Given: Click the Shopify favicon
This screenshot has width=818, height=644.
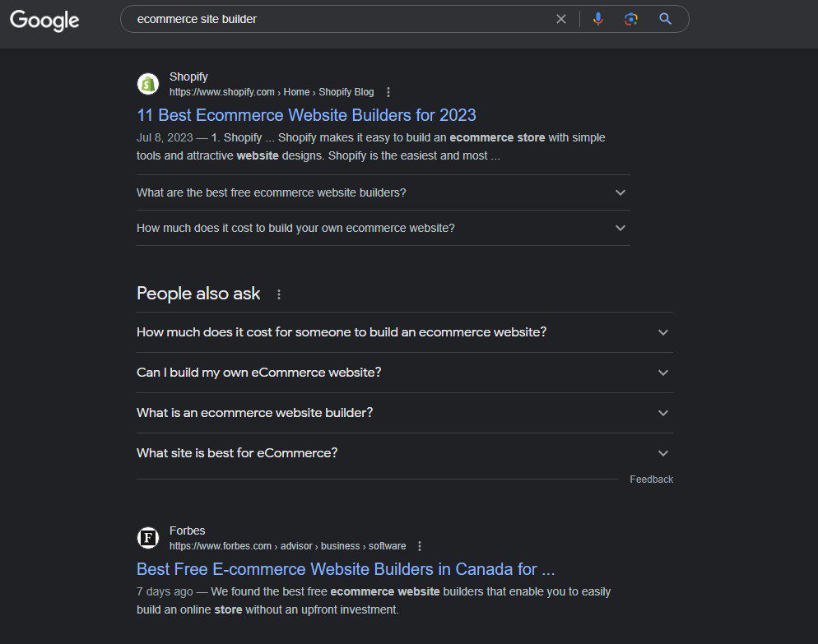Looking at the screenshot, I should 148,83.
